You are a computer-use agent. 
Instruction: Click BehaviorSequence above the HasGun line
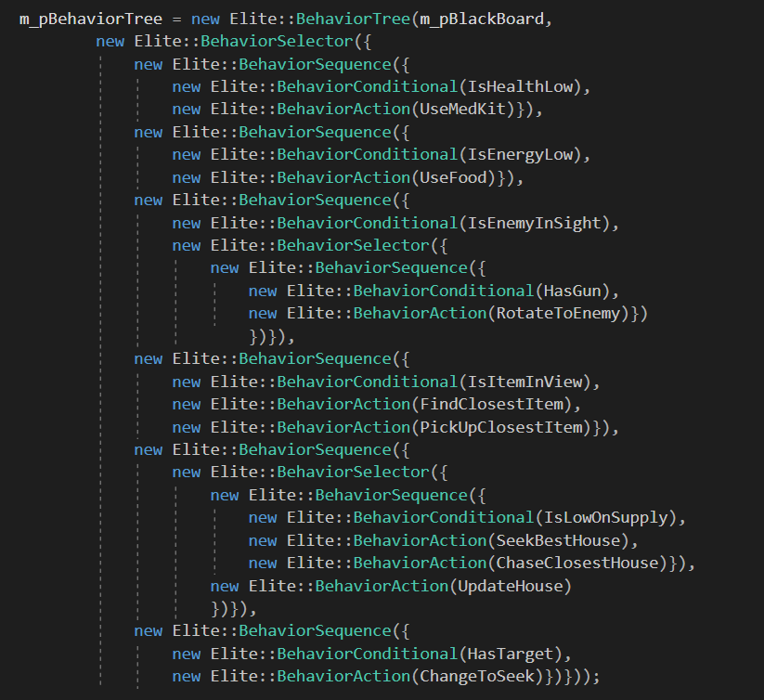391,268
